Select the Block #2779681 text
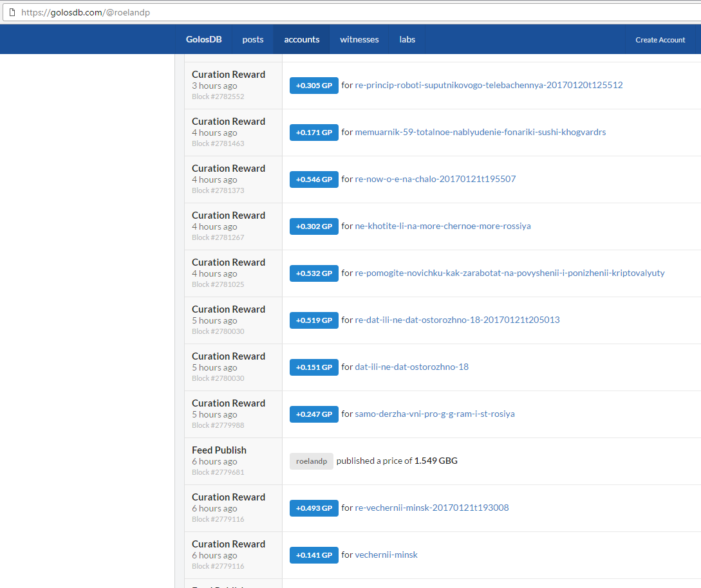The height and width of the screenshot is (588, 701). (x=218, y=472)
